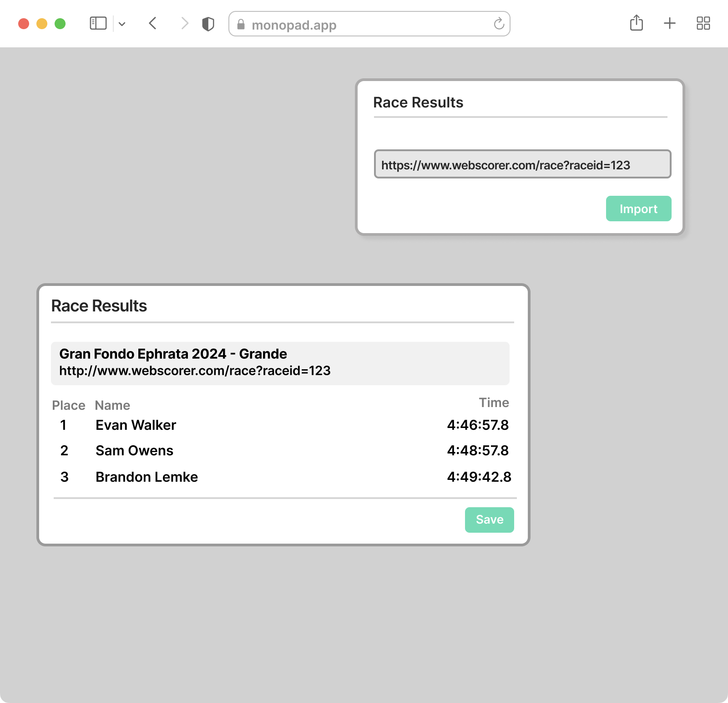Image resolution: width=728 pixels, height=703 pixels.
Task: Show the tab overview grid icon
Action: coord(703,23)
